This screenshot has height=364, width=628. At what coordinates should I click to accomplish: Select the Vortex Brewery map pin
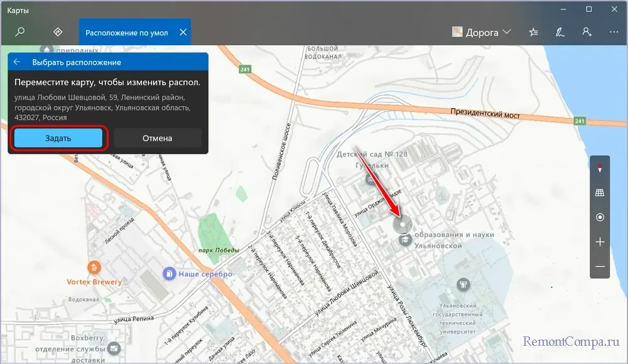click(x=94, y=267)
